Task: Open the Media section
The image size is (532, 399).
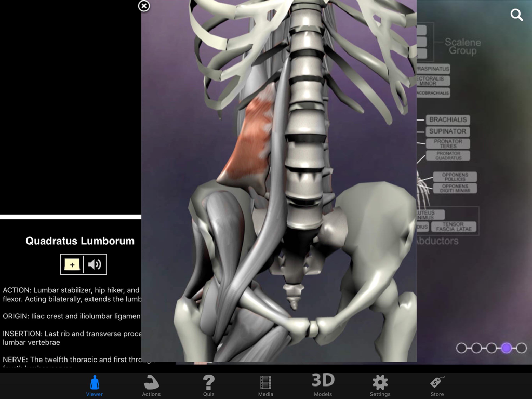Action: 265,384
